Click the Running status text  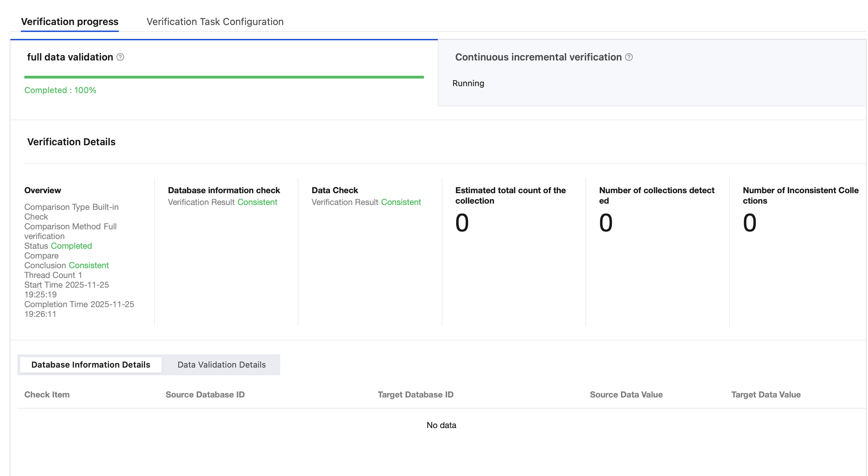click(x=468, y=83)
